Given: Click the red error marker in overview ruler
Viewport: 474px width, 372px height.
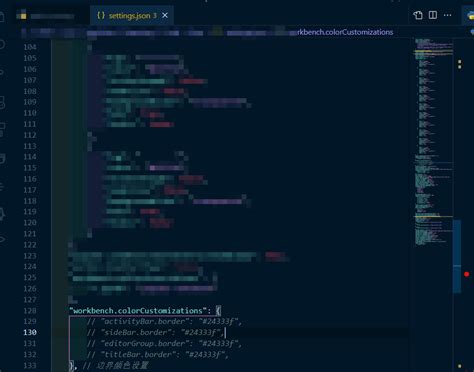Looking at the screenshot, I should 467,274.
